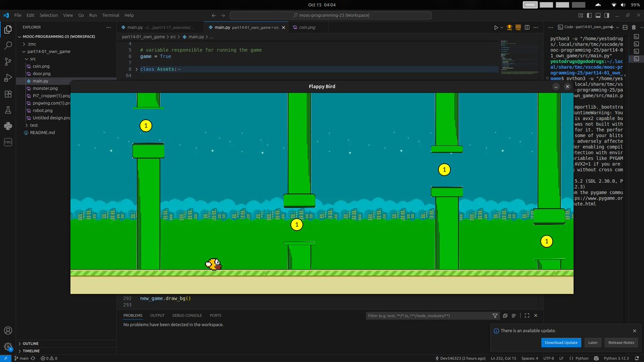Change Spaces: 4 indentation setting

pos(529,358)
